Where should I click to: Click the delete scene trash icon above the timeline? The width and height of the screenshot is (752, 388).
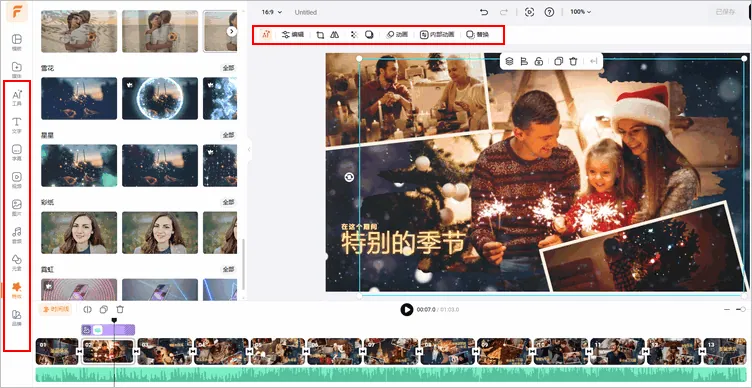pos(120,309)
